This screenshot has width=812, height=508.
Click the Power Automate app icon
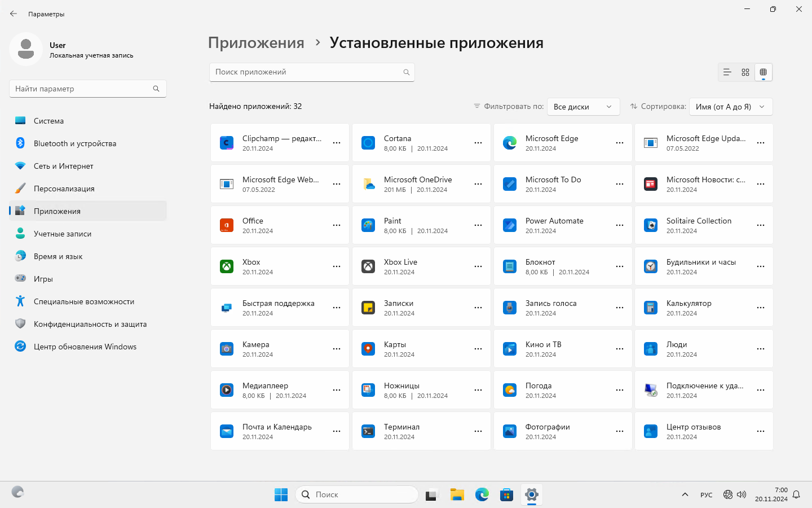coord(510,225)
